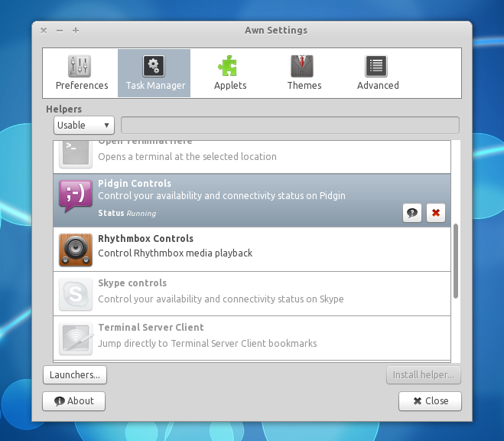The width and height of the screenshot is (504, 441).
Task: Click the Open Terminal Here icon
Action: (76, 155)
